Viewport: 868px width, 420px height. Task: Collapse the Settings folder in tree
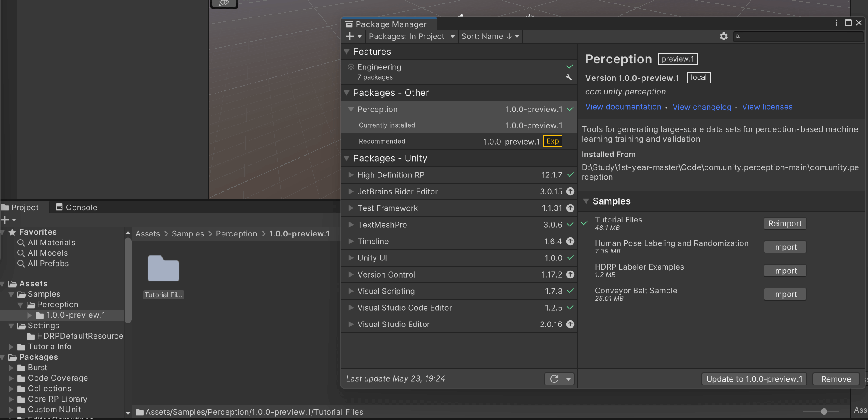click(x=11, y=326)
